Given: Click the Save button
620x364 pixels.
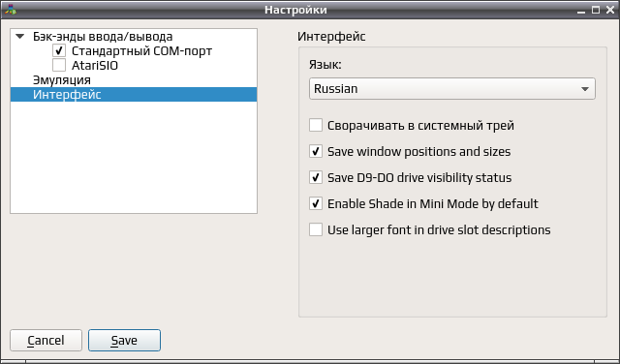Looking at the screenshot, I should click(x=124, y=341).
